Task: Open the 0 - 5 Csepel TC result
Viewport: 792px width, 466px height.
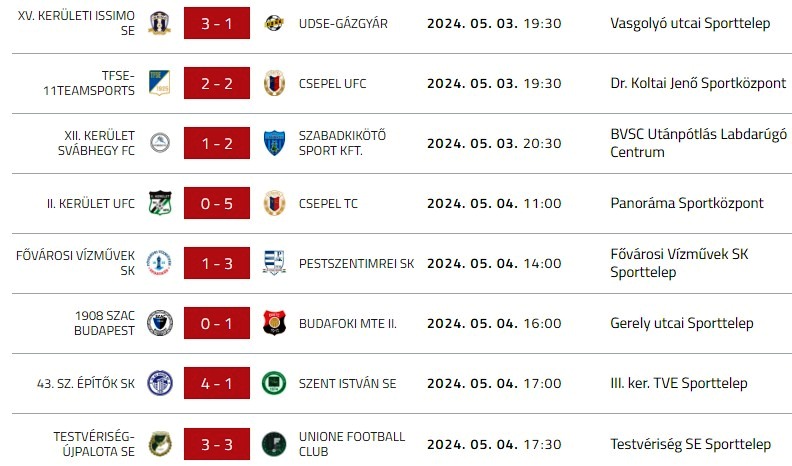Action: pos(216,203)
